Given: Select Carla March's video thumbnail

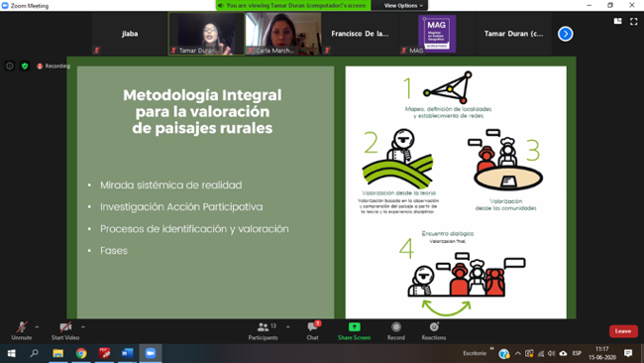Looking at the screenshot, I should point(283,34).
